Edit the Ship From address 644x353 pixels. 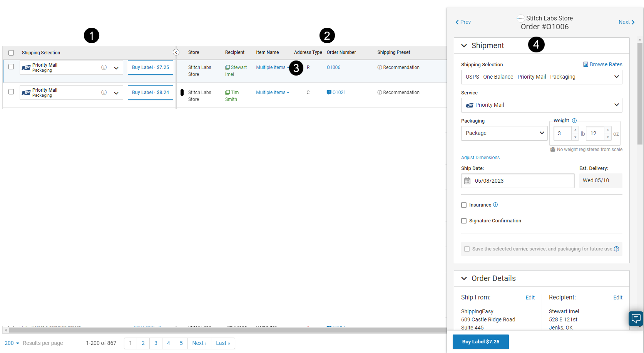point(530,298)
